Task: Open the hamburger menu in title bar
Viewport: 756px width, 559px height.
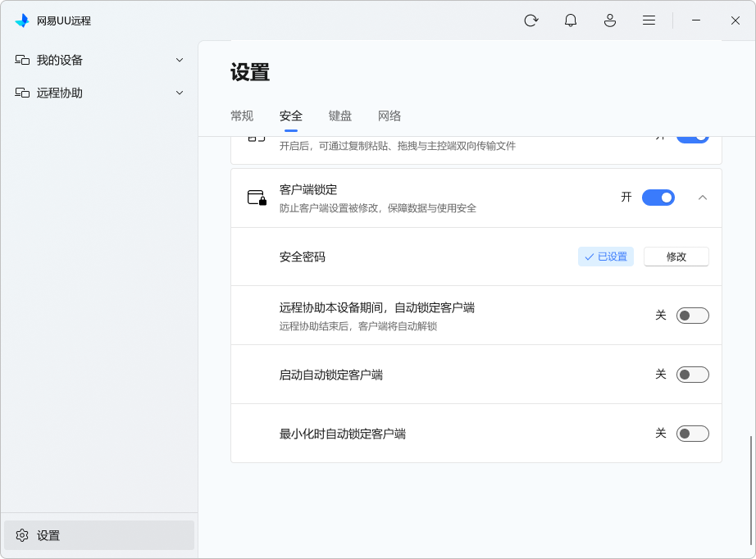Action: (649, 20)
